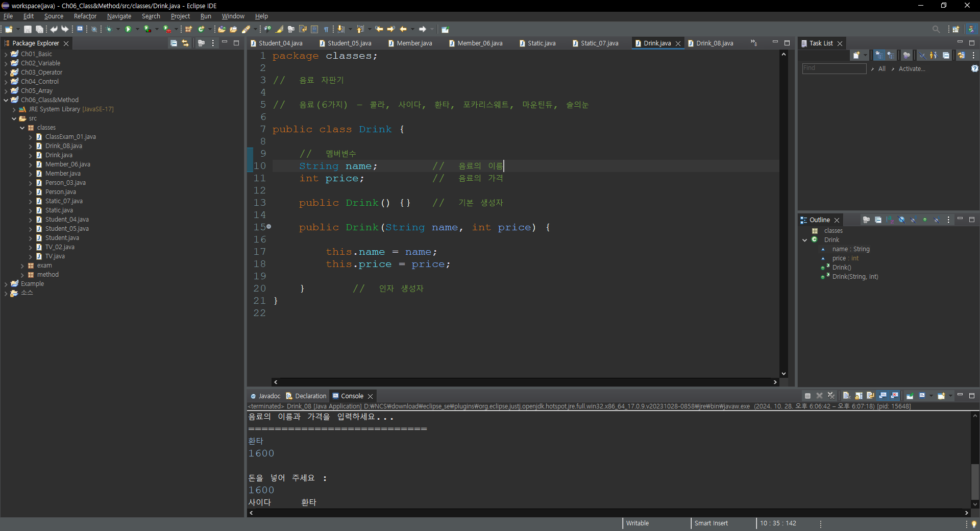Select Person_03.java in Package Explorer
This screenshot has height=531, width=980.
[65, 183]
